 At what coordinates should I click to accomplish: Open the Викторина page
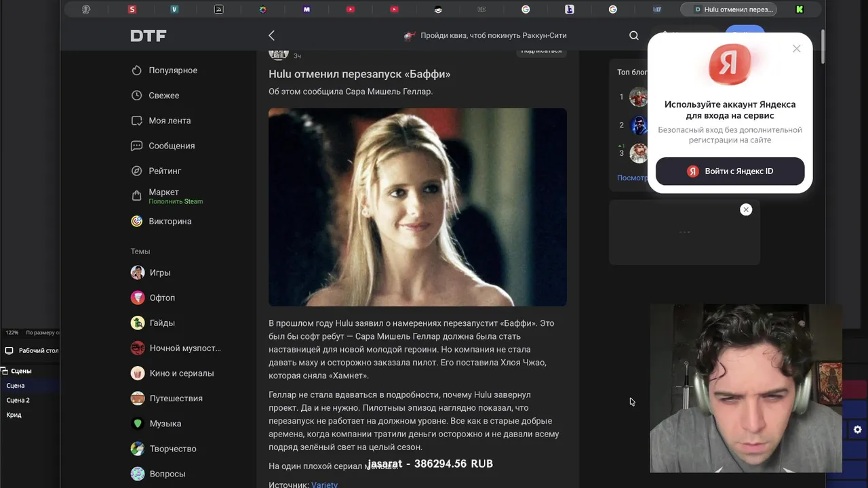point(170,221)
